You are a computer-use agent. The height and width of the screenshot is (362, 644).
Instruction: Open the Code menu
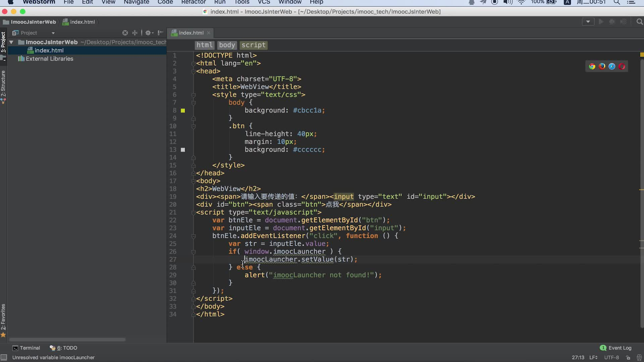(165, 2)
